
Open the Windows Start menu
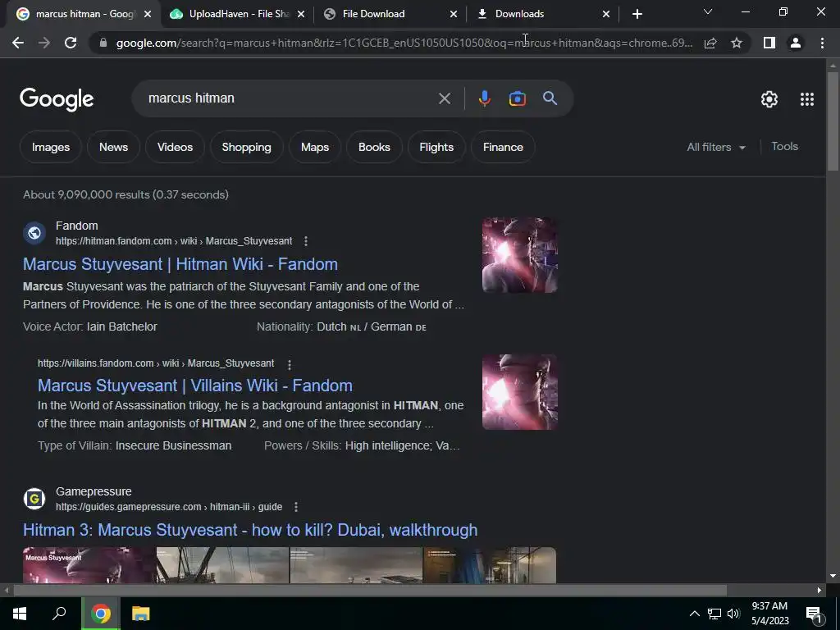pos(20,614)
